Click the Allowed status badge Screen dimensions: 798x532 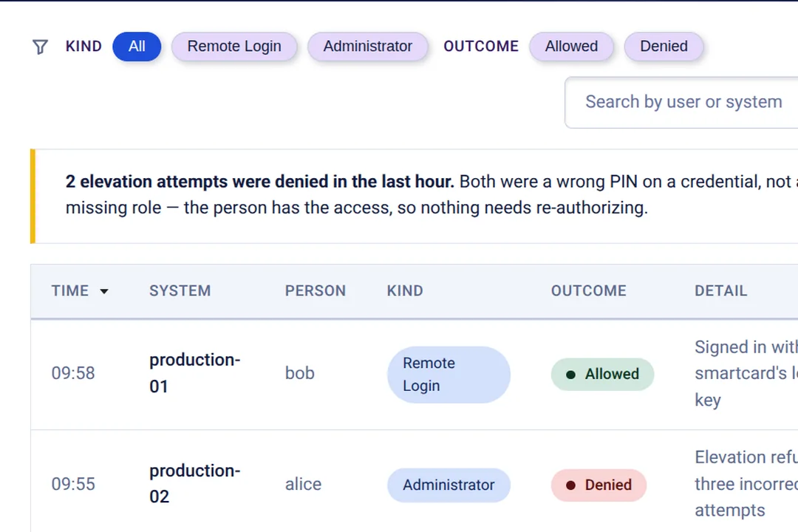pos(602,374)
